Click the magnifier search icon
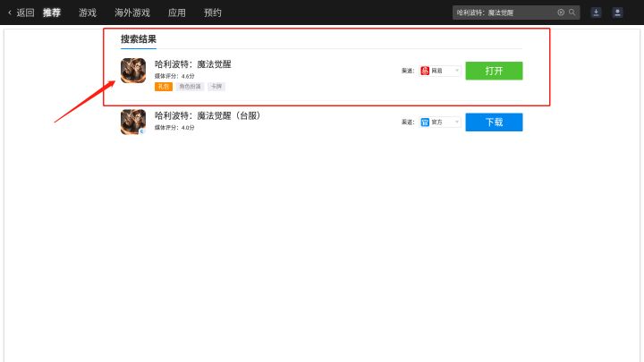This screenshot has height=362, width=644. click(572, 13)
